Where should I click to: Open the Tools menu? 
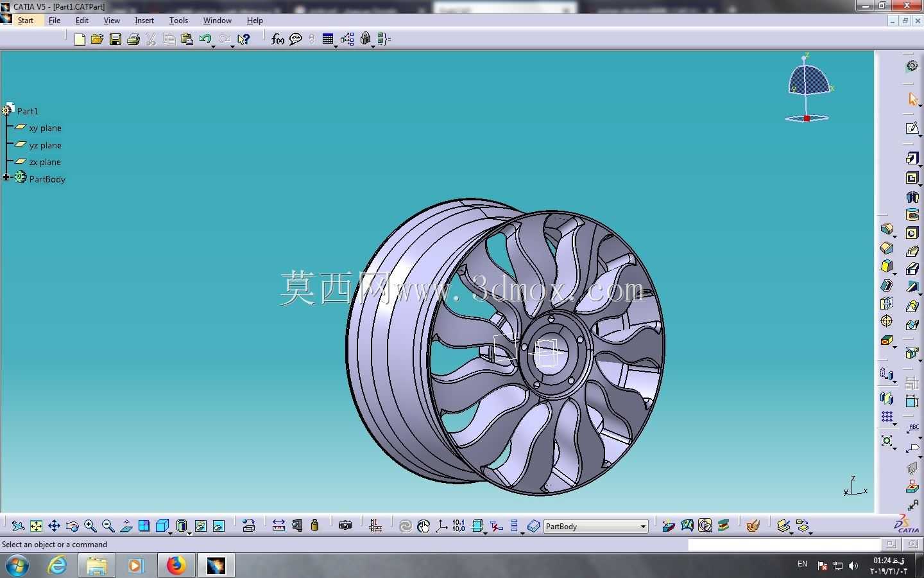178,21
